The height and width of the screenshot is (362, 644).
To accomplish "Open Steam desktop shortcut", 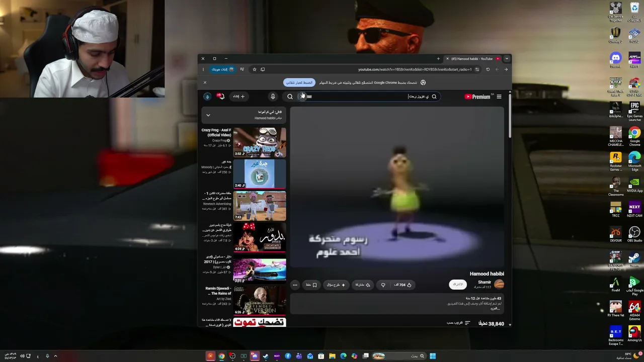I will pyautogui.click(x=634, y=259).
